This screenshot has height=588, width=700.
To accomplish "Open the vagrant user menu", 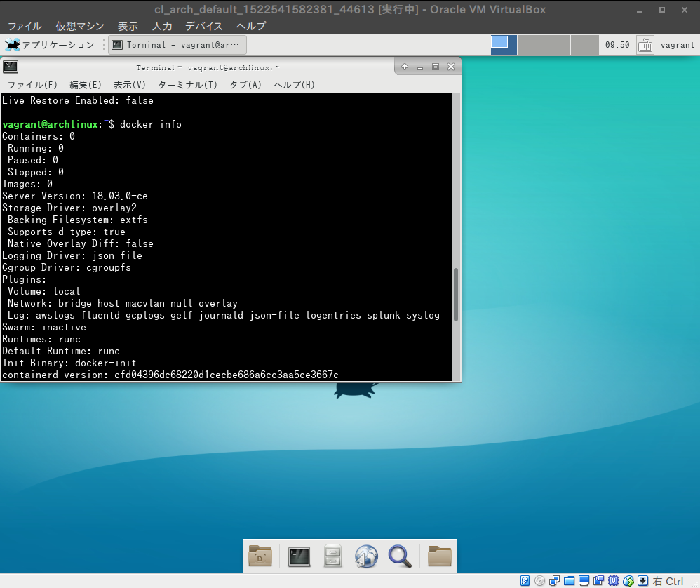I will [x=678, y=45].
